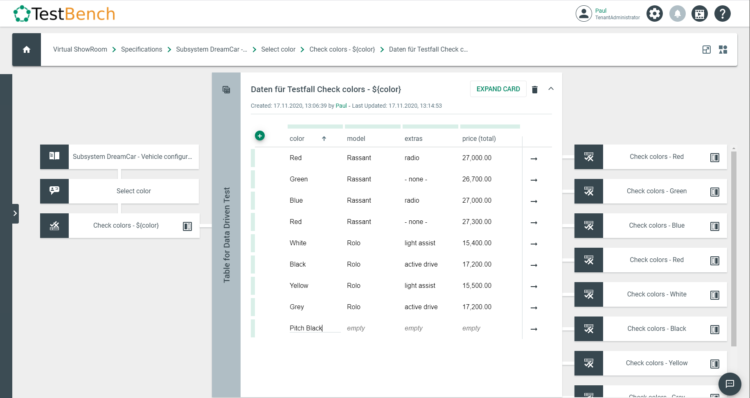Click the Subsystem DreamCar book icon

54,156
